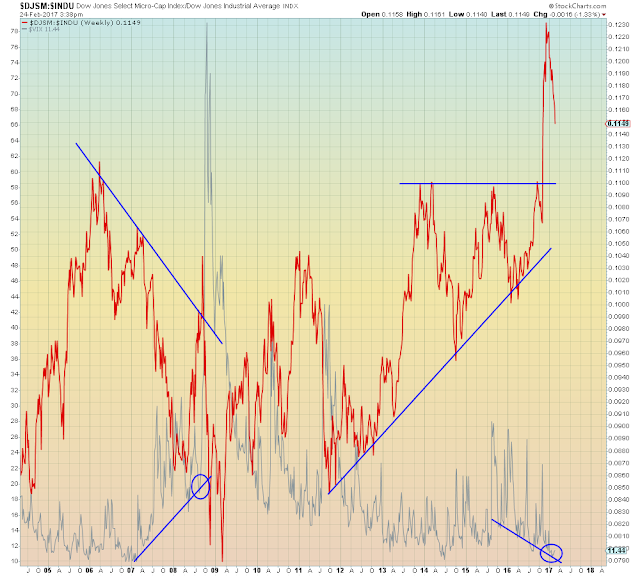Click the red legend marker for $DJSM:$INDU

[24, 22]
